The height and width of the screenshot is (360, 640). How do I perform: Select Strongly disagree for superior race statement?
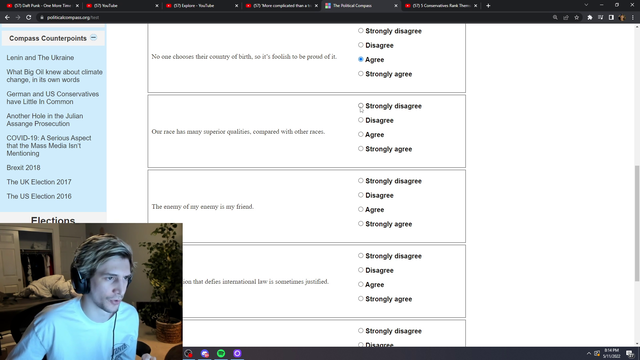point(360,106)
